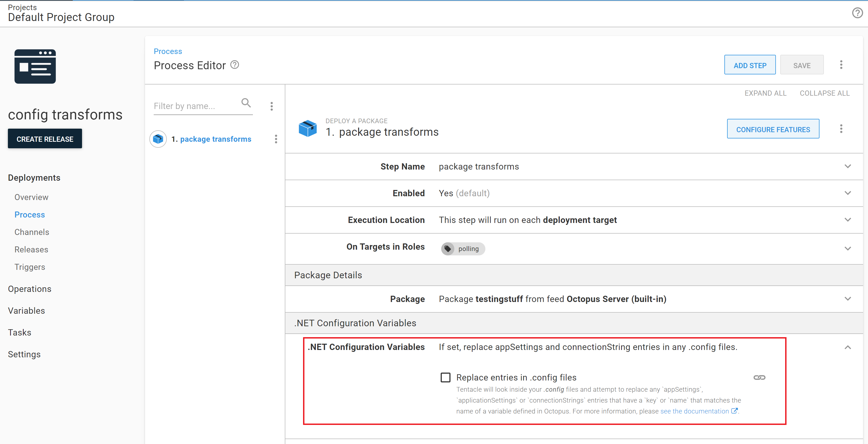Click the CONFIGURE FEATURES button
The height and width of the screenshot is (444, 868).
point(773,129)
